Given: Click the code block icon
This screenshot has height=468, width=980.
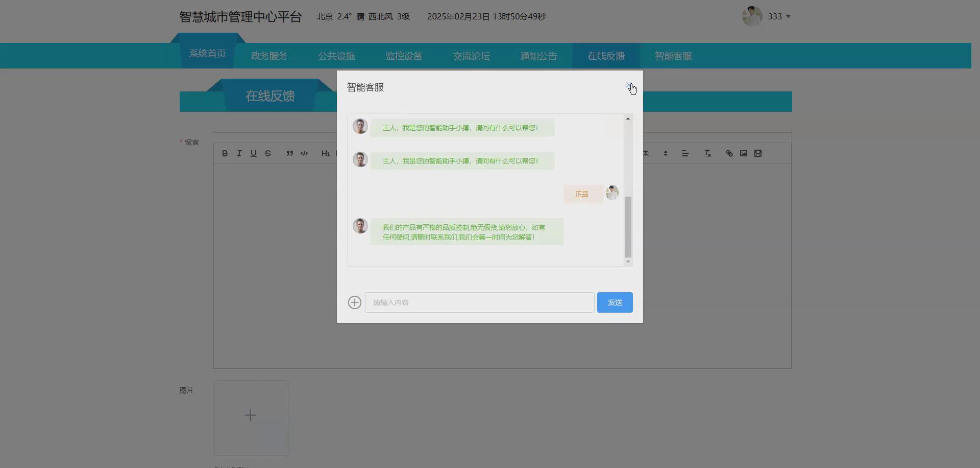Looking at the screenshot, I should point(304,153).
